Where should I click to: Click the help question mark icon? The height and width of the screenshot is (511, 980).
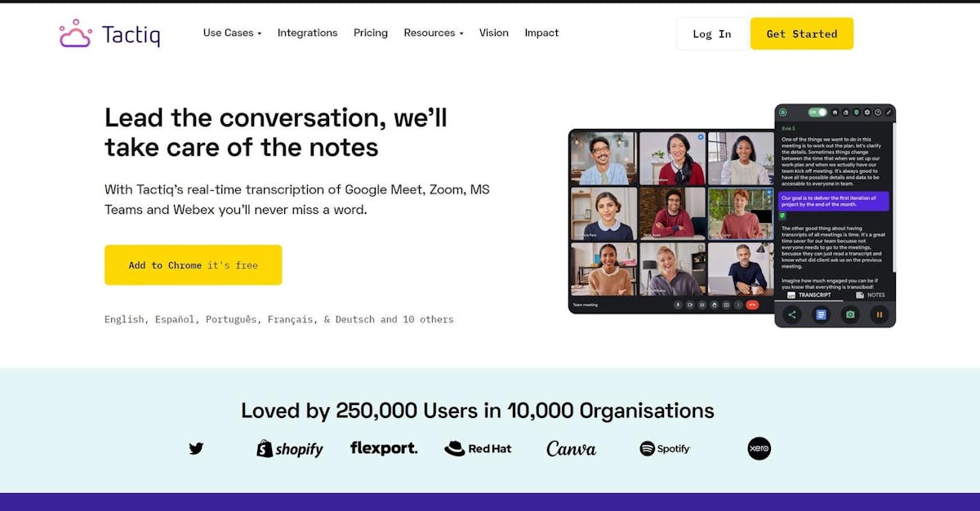click(878, 113)
